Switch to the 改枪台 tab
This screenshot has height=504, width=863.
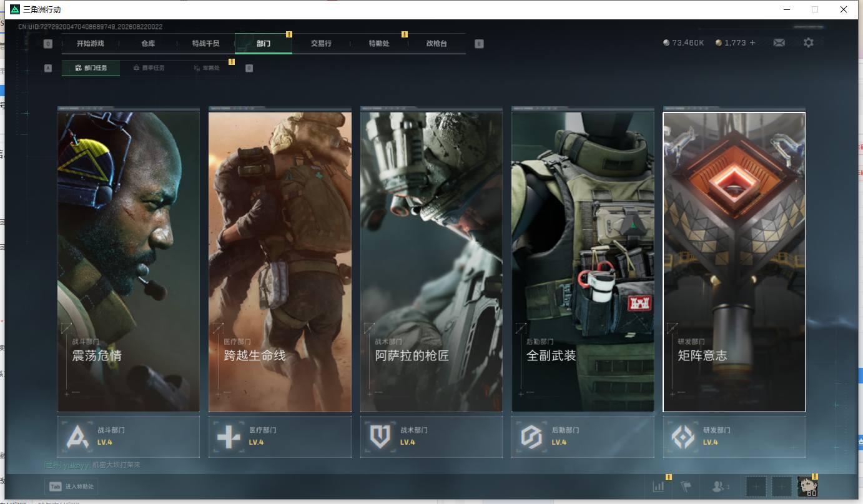tap(436, 44)
